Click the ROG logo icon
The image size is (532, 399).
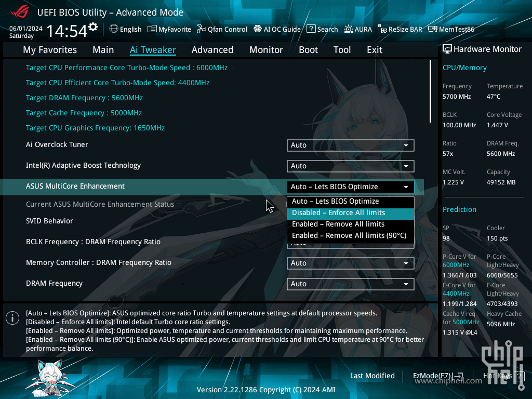click(20, 12)
